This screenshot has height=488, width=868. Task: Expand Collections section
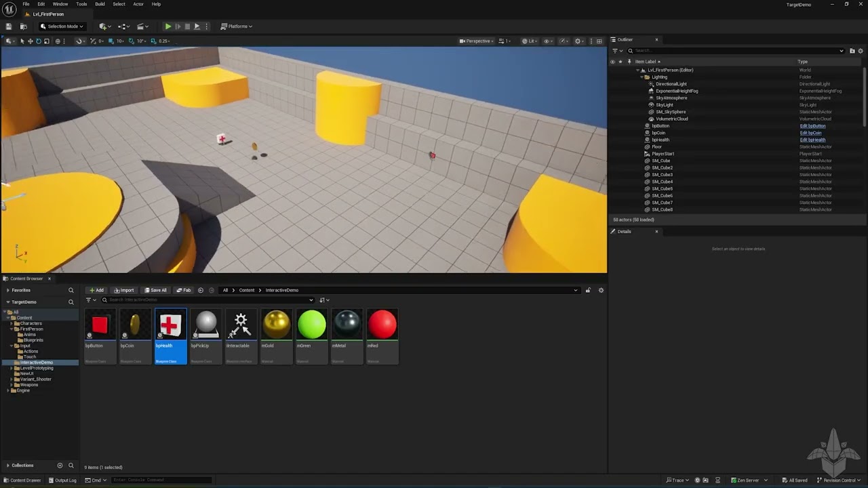[x=8, y=466]
